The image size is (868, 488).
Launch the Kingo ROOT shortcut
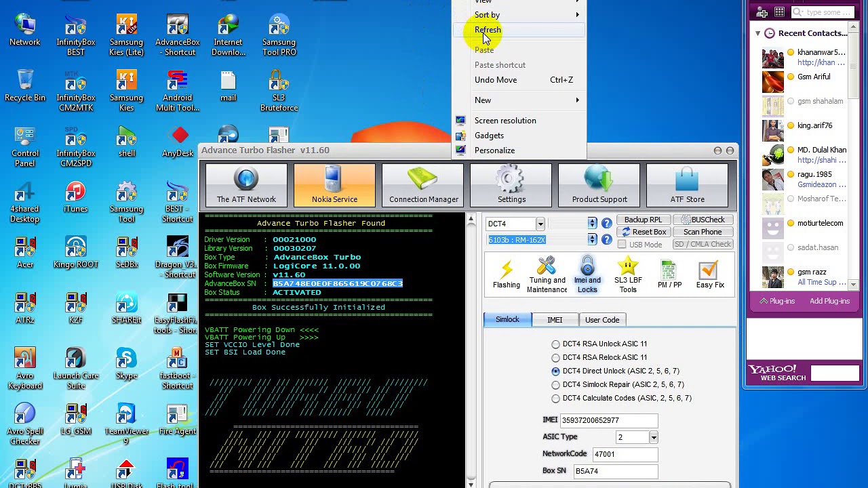pyautogui.click(x=75, y=253)
